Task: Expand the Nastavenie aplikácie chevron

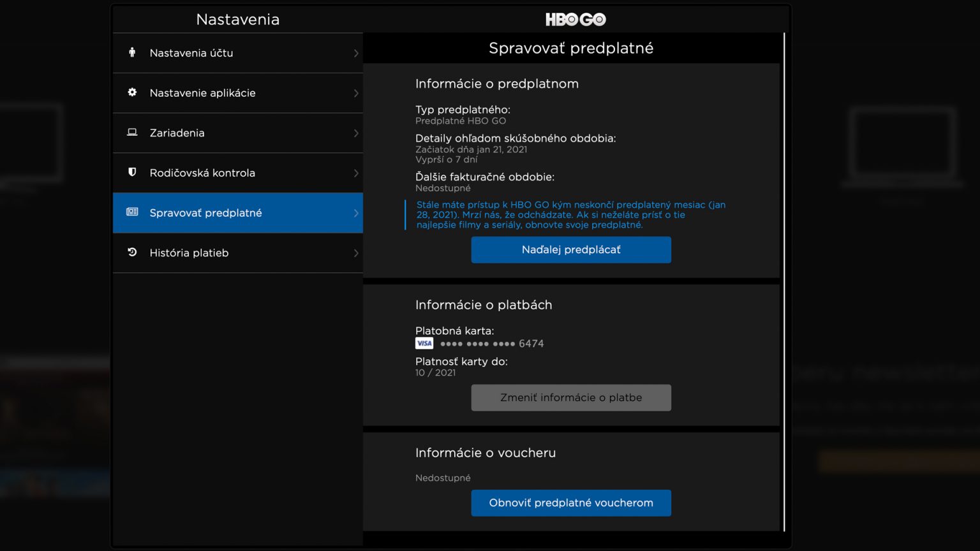Action: coord(356,93)
